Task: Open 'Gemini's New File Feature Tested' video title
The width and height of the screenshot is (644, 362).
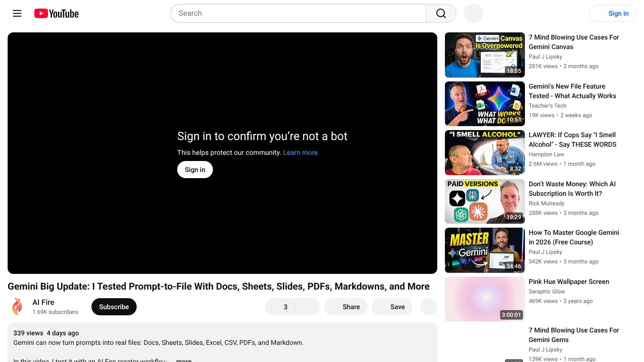Action: point(573,91)
